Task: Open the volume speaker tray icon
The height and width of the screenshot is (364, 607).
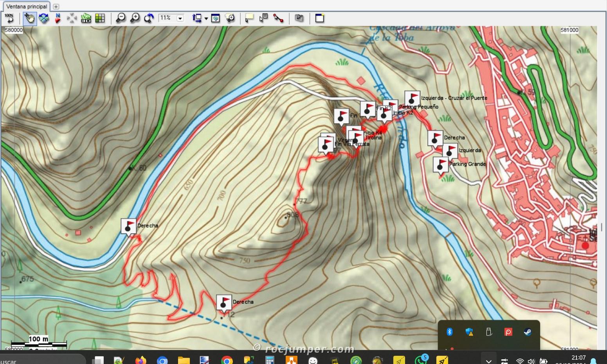Action: (531, 361)
